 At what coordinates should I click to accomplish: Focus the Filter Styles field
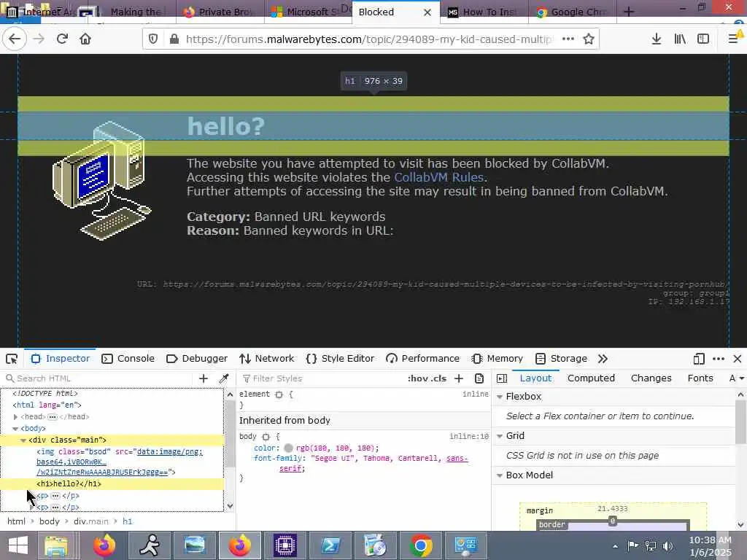pos(322,378)
